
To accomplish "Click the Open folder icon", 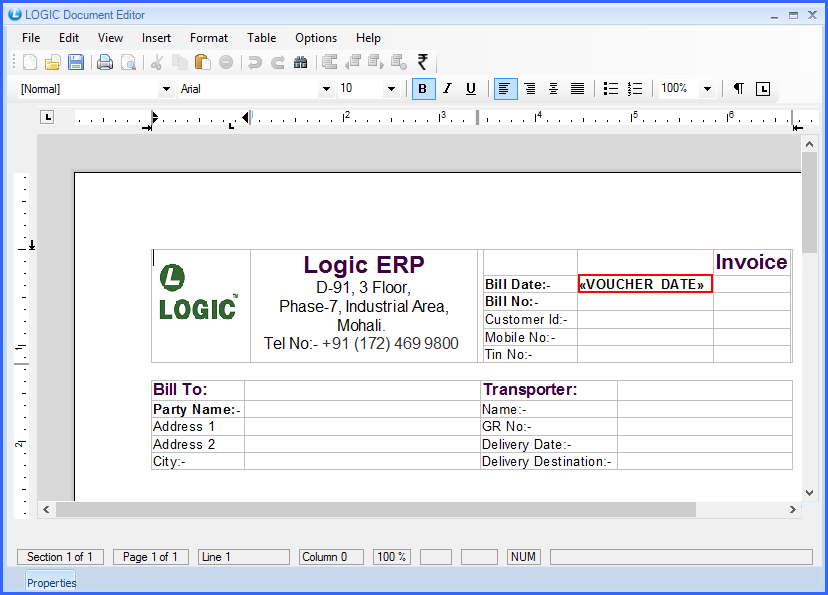I will 52,62.
